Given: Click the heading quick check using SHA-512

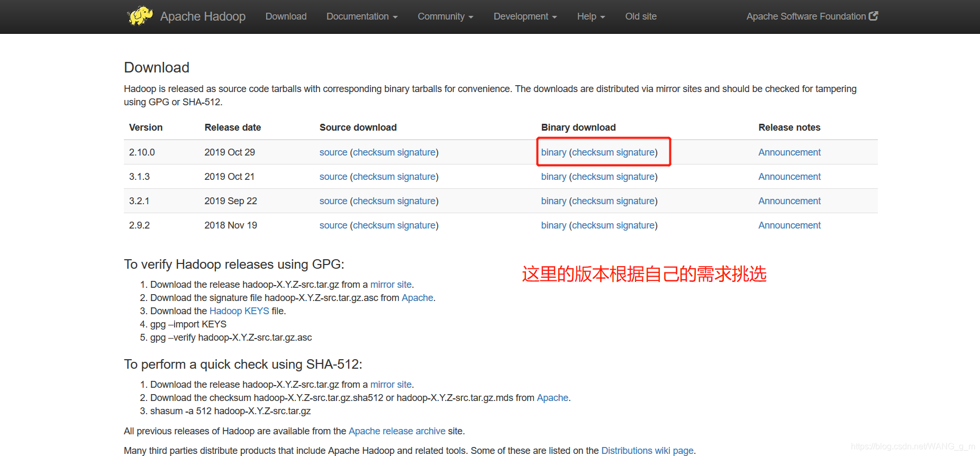Looking at the screenshot, I should tap(243, 364).
